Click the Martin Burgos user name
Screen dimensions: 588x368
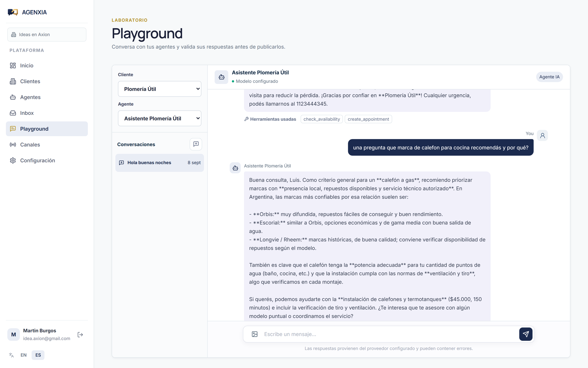tap(40, 331)
